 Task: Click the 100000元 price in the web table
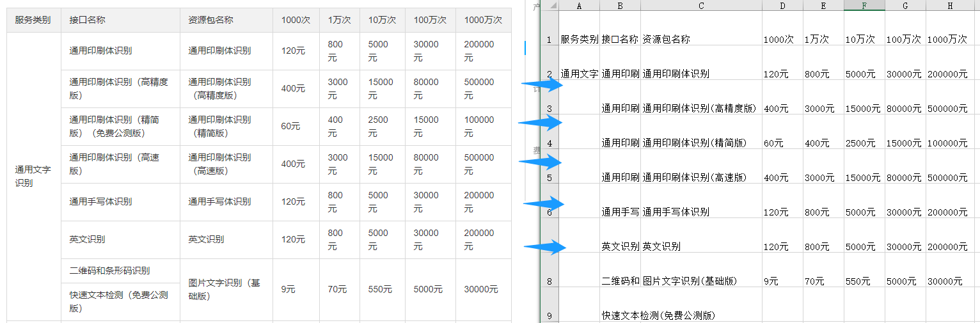[479, 126]
